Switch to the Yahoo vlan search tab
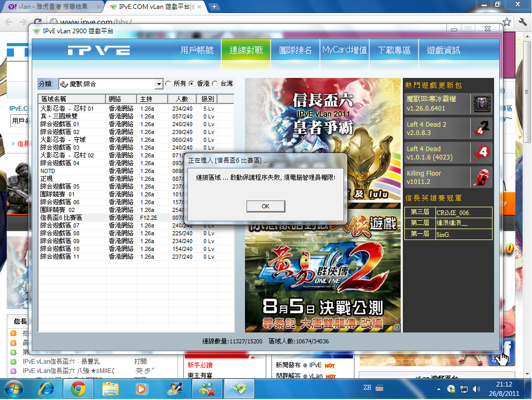Viewport: 532px width, 400px height. 51,7
